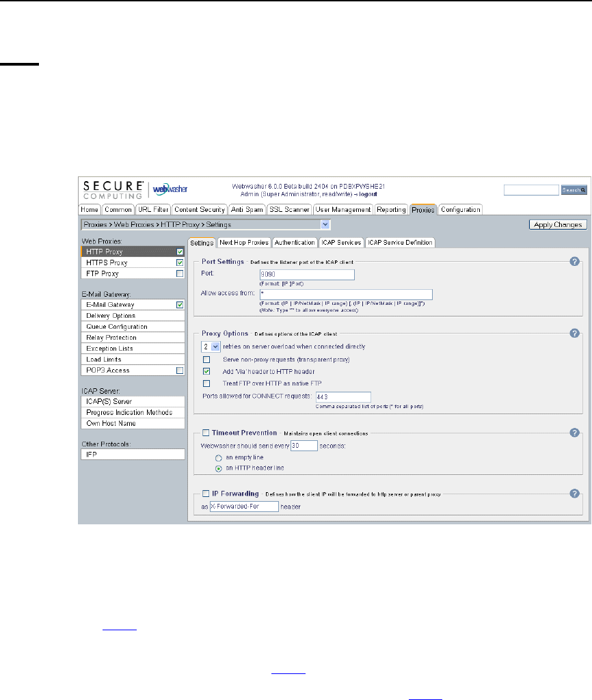Open help for IP Forwarding section

click(575, 494)
